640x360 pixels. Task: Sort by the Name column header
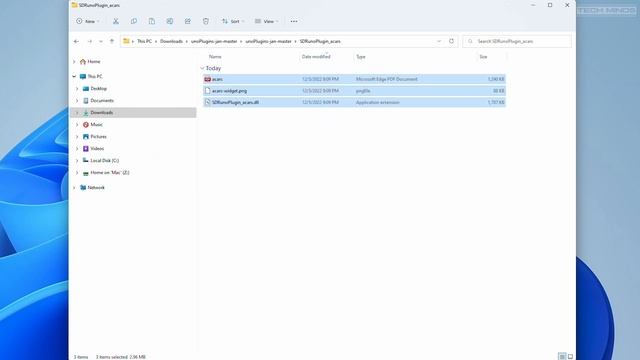pos(215,57)
